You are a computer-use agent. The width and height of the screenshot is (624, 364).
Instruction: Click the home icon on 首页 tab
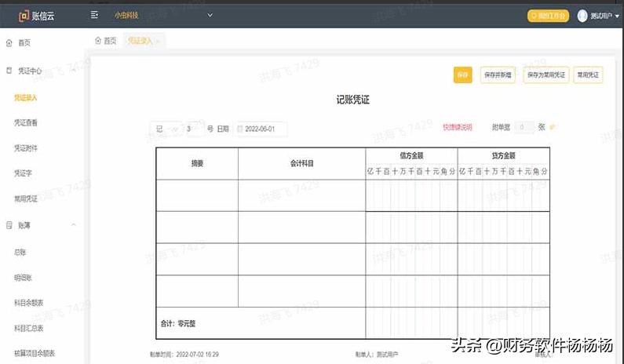click(x=98, y=41)
